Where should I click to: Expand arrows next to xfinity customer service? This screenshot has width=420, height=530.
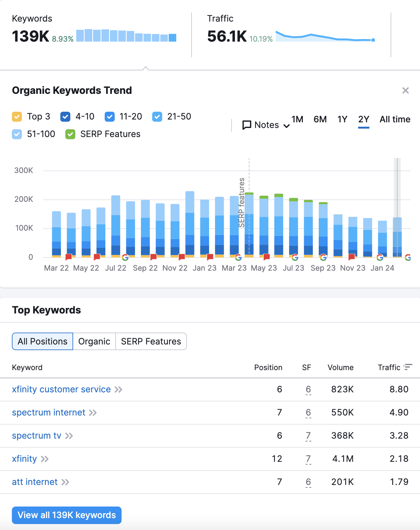(x=118, y=390)
